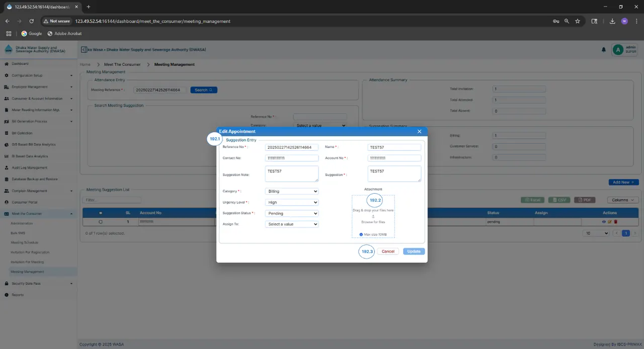644x349 pixels.
Task: Export the list with the PDF button
Action: [585, 200]
